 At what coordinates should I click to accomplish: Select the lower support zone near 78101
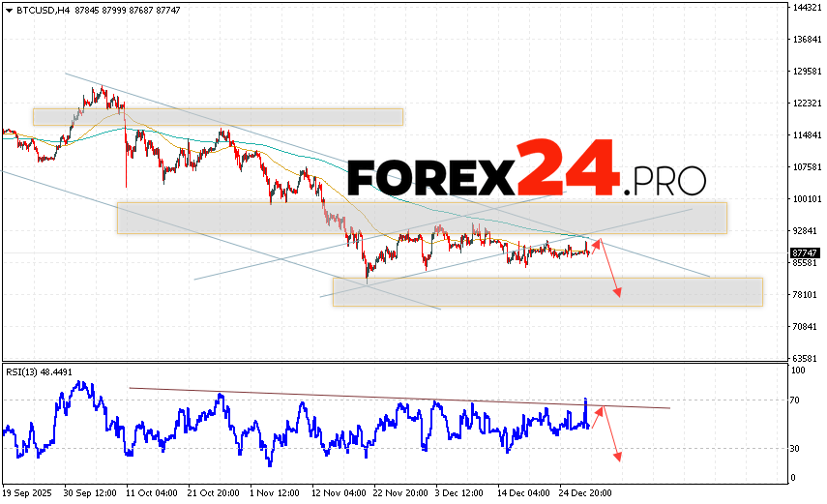pyautogui.click(x=546, y=292)
